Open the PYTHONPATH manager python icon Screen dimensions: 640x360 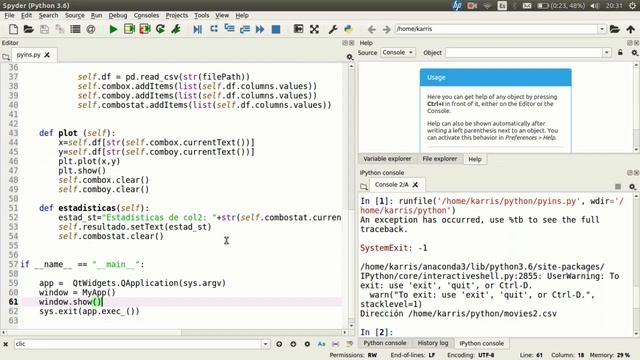[348, 29]
